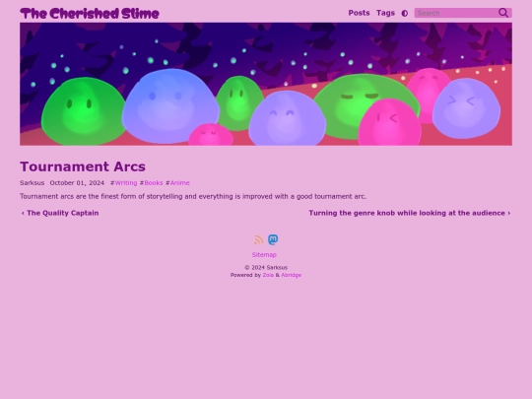Select the date October 01, 2024
The height and width of the screenshot is (399, 532).
(x=77, y=183)
